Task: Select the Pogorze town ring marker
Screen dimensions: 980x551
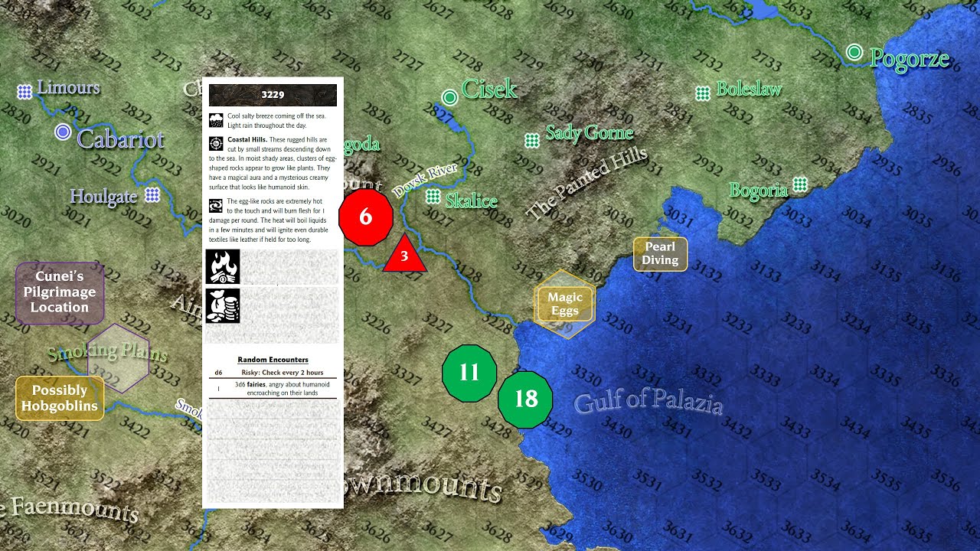Action: [x=854, y=52]
